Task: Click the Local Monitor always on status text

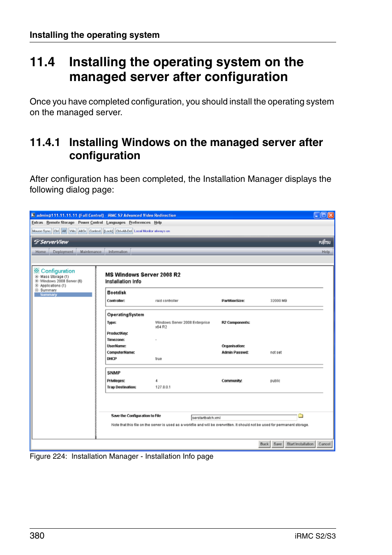Action: (152, 231)
